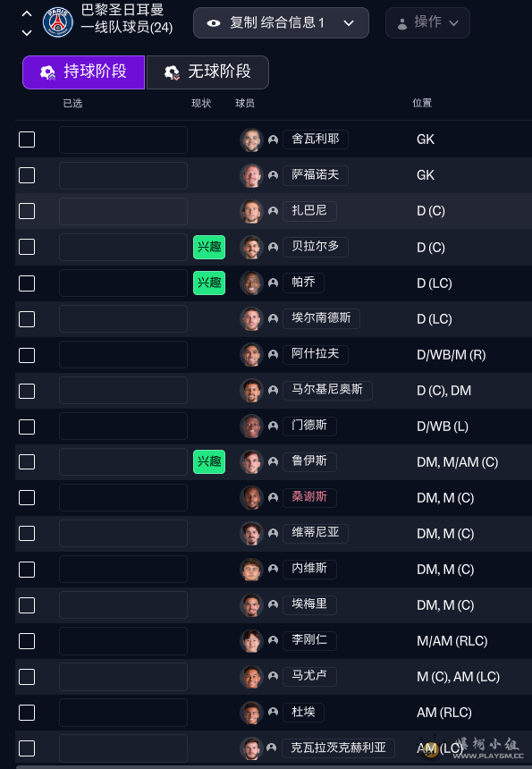Click the person profile icon beside 舍瓦利耶

(x=272, y=139)
